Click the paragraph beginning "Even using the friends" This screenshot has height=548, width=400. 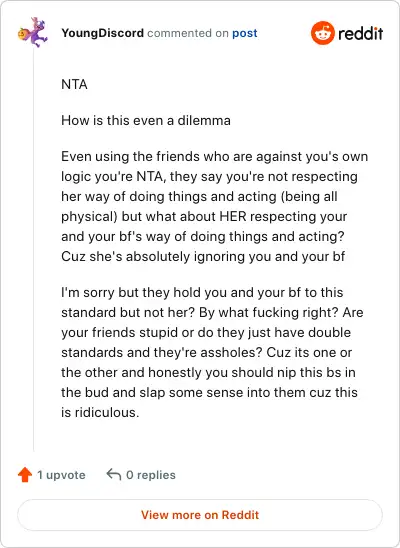point(214,206)
